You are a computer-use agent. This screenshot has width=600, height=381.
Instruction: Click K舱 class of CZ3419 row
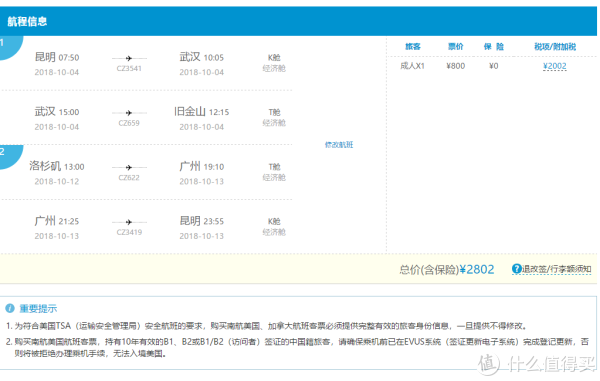point(274,221)
